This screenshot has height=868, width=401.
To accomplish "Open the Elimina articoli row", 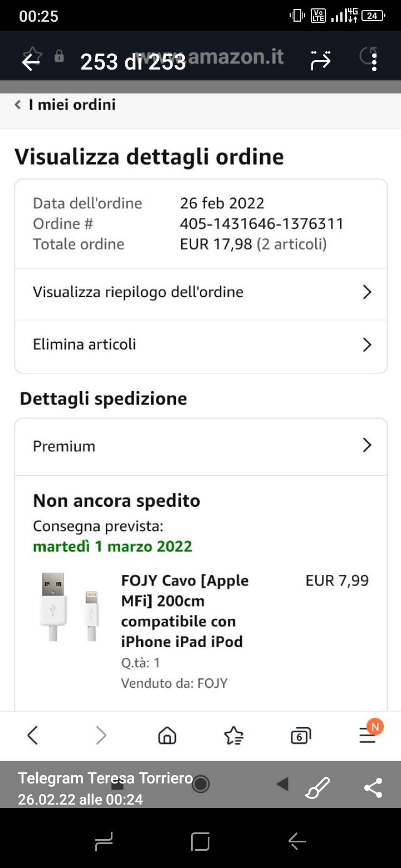I will tap(167, 344).
